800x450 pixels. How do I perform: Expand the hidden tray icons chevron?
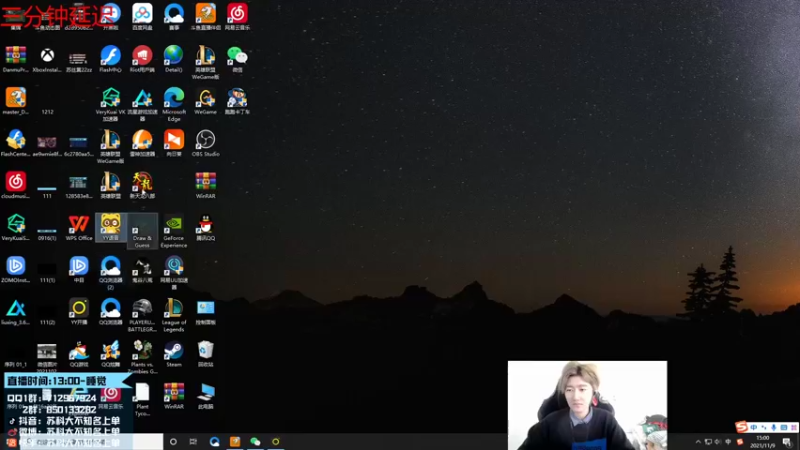pyautogui.click(x=698, y=442)
